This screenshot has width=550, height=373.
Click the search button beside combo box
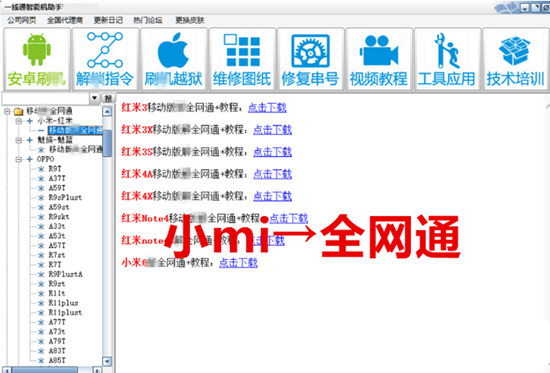click(108, 98)
